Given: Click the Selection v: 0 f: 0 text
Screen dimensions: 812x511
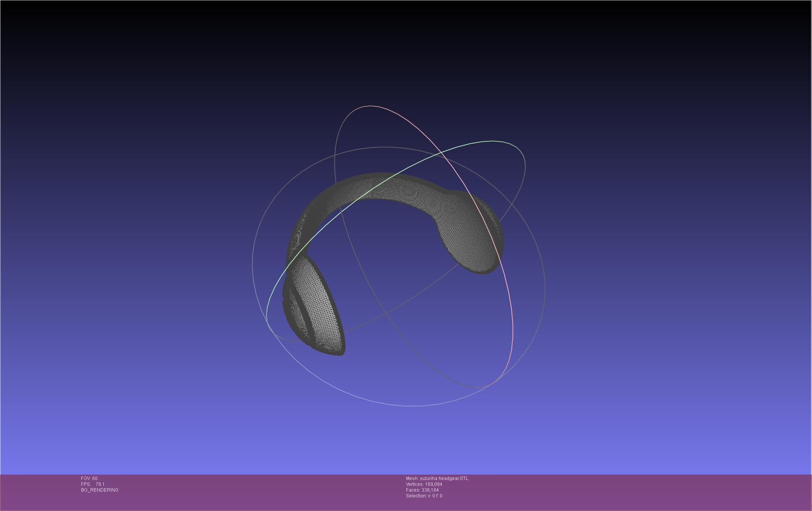Looking at the screenshot, I should (424, 496).
